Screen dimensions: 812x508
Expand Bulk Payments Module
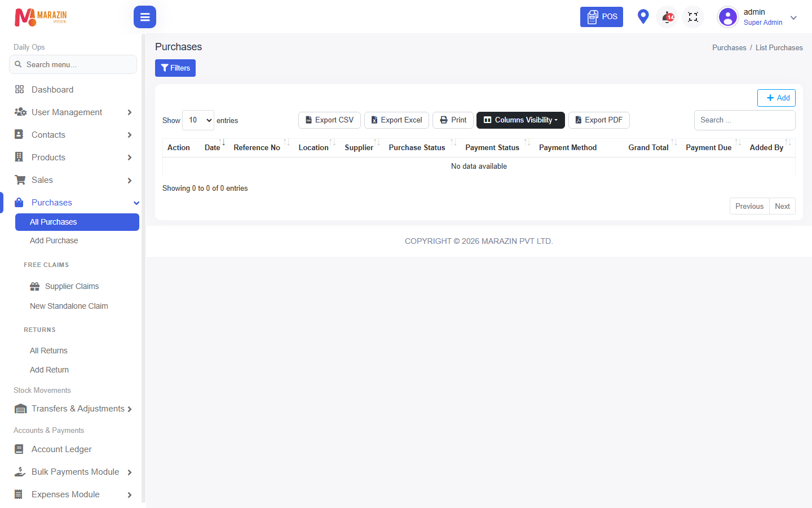tap(73, 472)
